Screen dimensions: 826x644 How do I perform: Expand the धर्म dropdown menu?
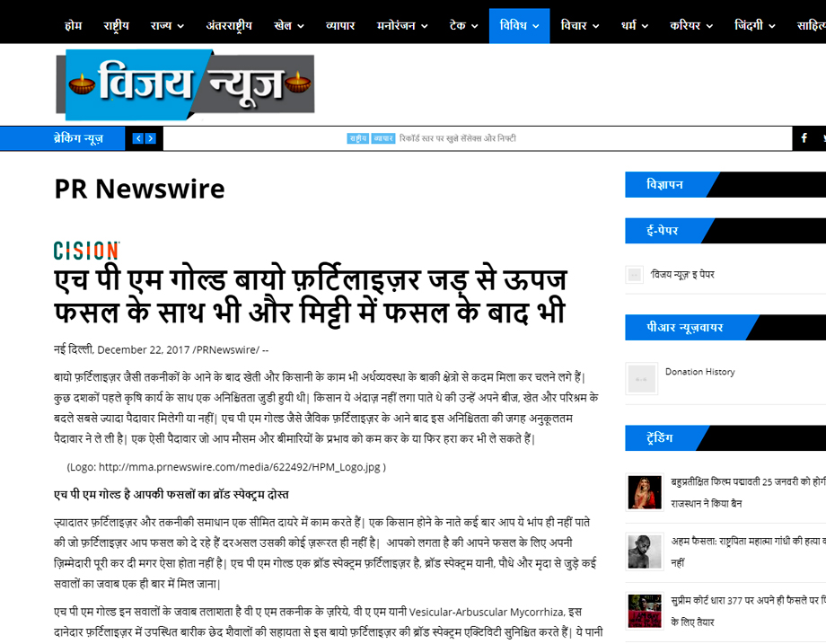(x=634, y=25)
